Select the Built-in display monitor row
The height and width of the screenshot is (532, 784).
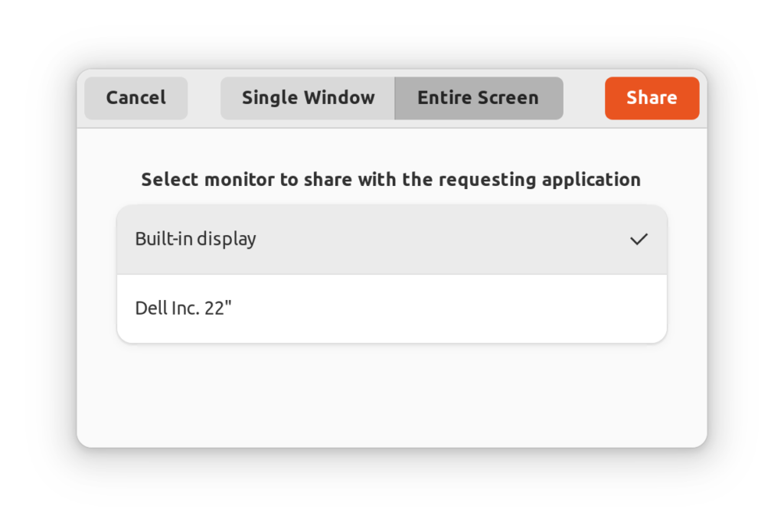391,240
